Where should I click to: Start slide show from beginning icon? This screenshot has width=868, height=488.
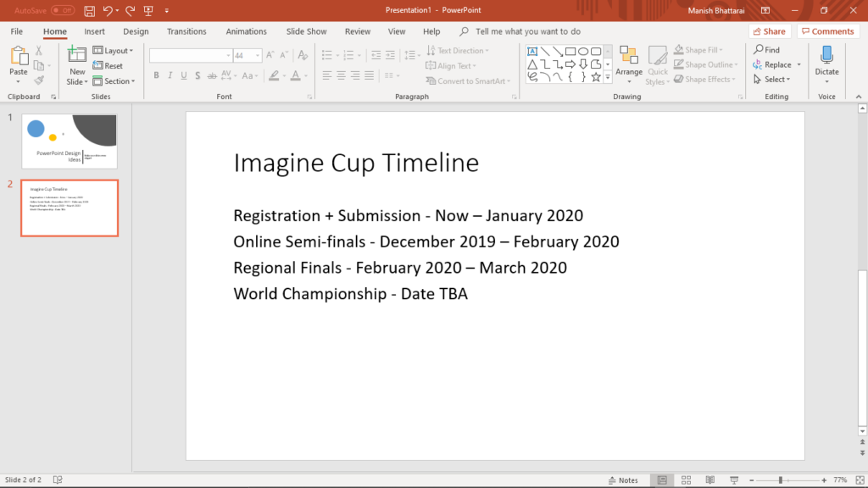149,10
